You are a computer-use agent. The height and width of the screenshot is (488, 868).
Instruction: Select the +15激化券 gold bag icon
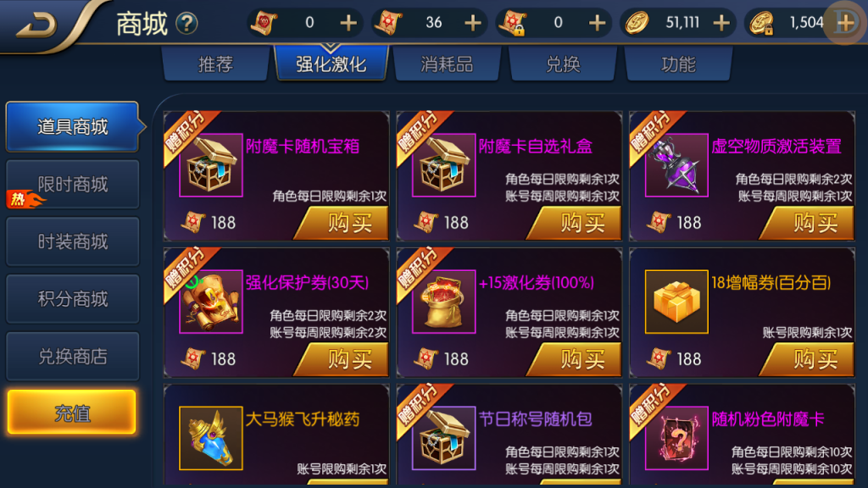tap(443, 302)
